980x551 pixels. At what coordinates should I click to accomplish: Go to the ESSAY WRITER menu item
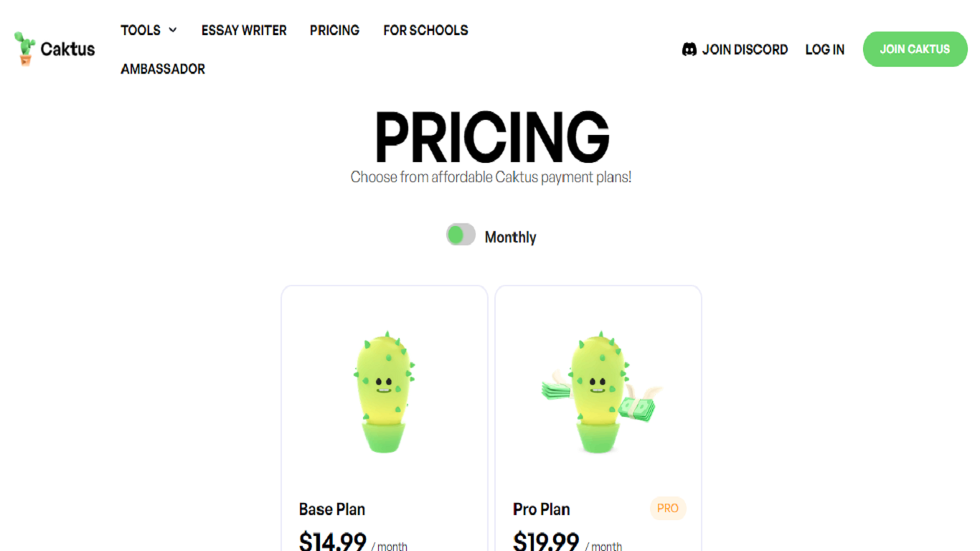coord(244,30)
